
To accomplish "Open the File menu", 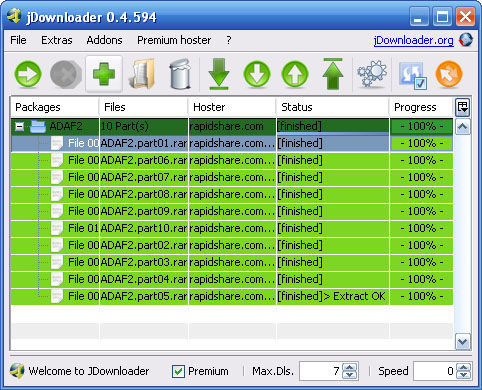I will (x=18, y=40).
